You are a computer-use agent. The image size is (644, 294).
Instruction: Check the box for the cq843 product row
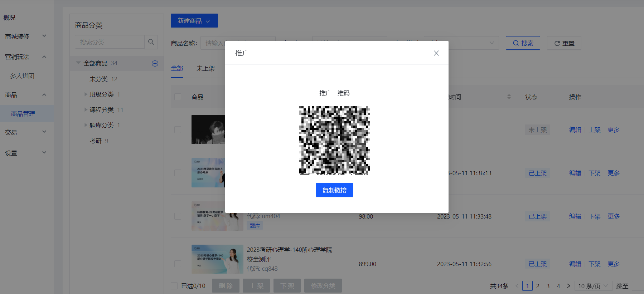pos(178,264)
